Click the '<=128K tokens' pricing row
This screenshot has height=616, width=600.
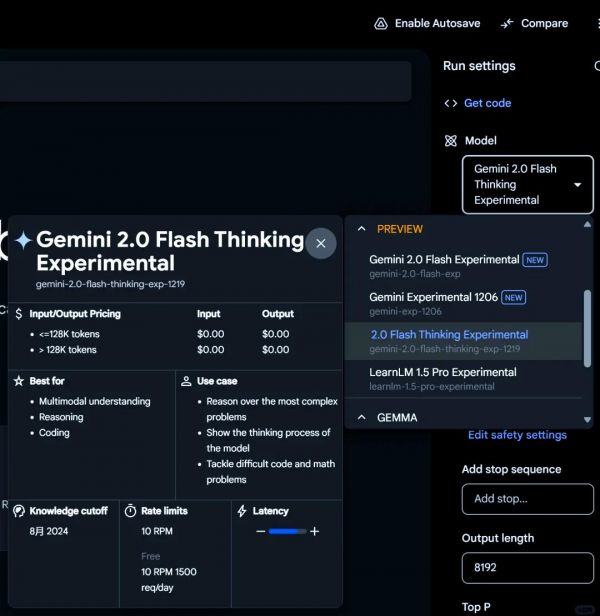click(x=69, y=334)
